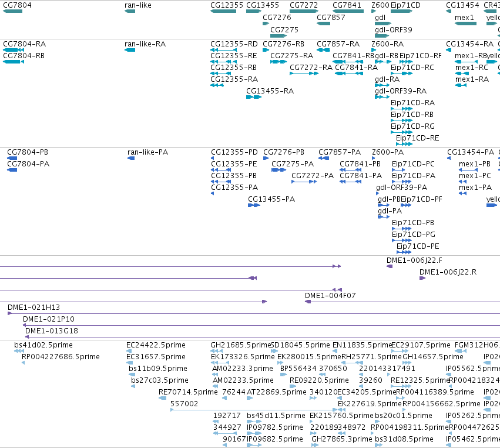The width and height of the screenshot is (500, 448).
Task: Open transcript gdl-ORF39-RA
Action: coord(401,91)
